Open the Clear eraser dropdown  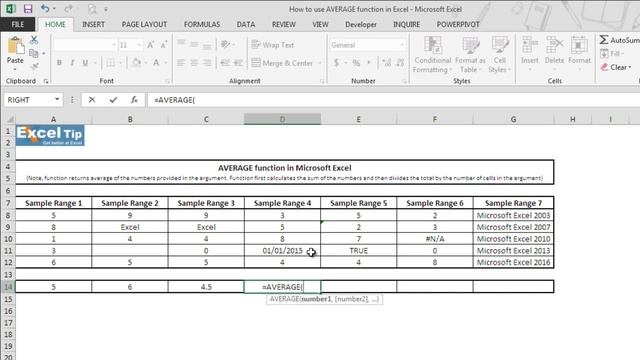[x=616, y=67]
